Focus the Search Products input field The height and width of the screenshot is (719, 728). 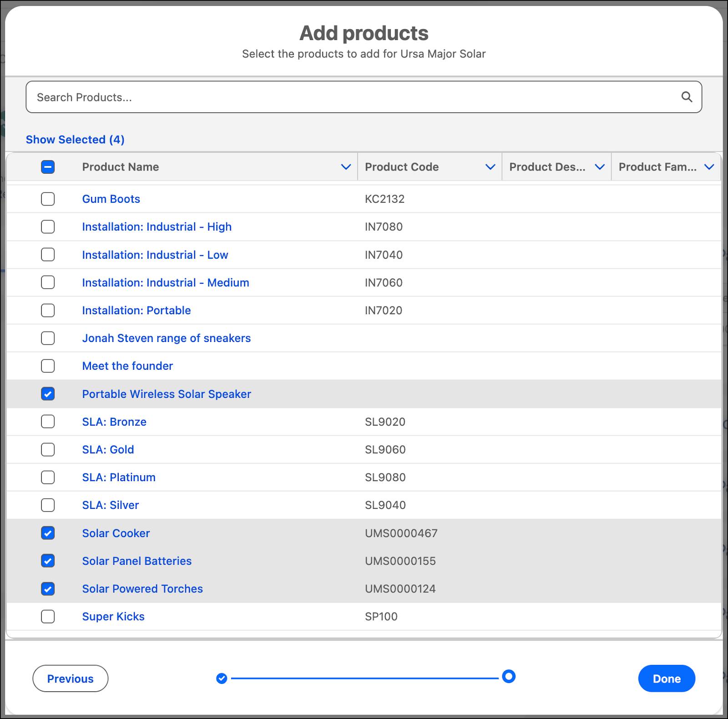(x=364, y=97)
